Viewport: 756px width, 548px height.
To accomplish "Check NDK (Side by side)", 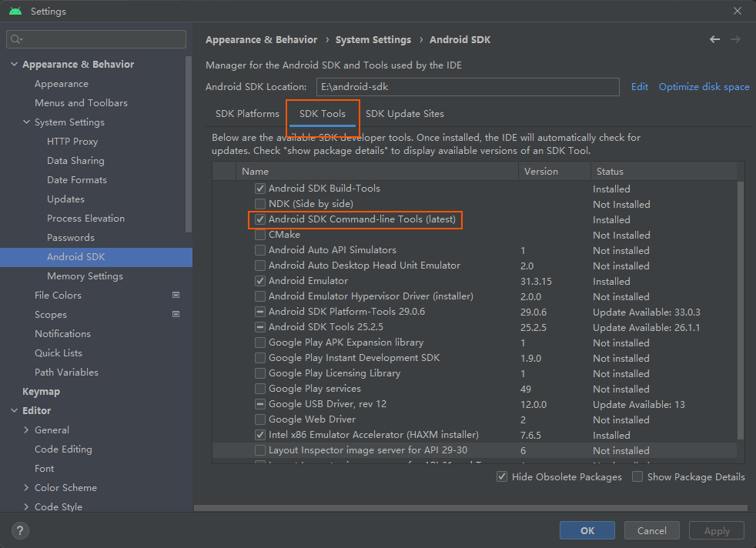I will coord(260,204).
